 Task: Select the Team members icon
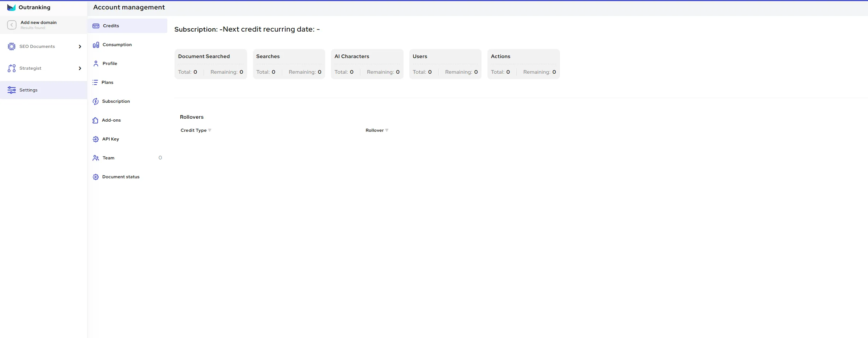pos(95,158)
